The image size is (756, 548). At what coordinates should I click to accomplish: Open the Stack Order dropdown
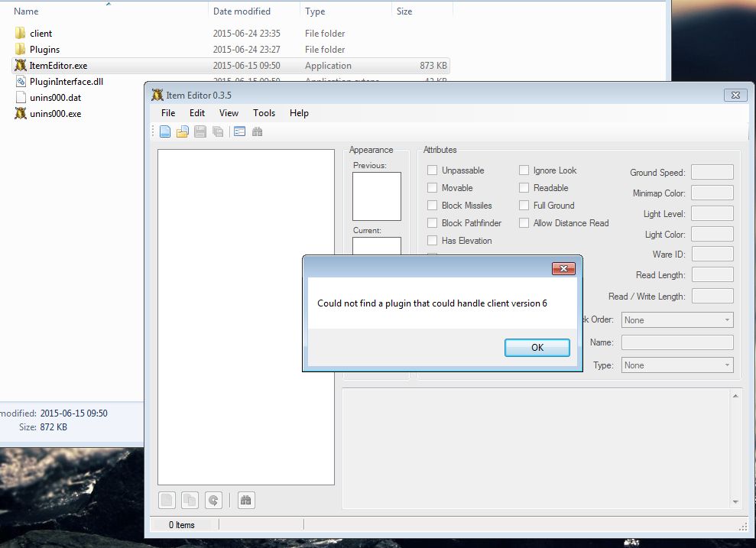[x=677, y=320]
